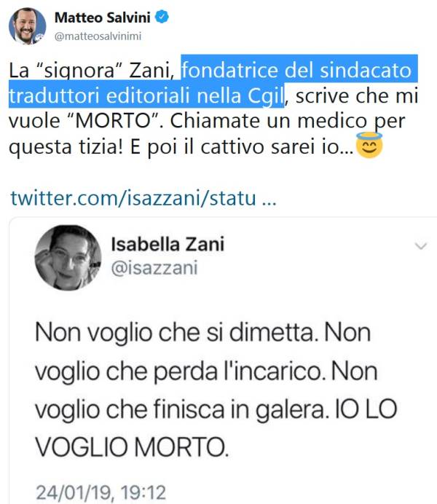Click "Chiamate un medico per" in the tweet
Screen dimensions: 437x504
[288, 122]
